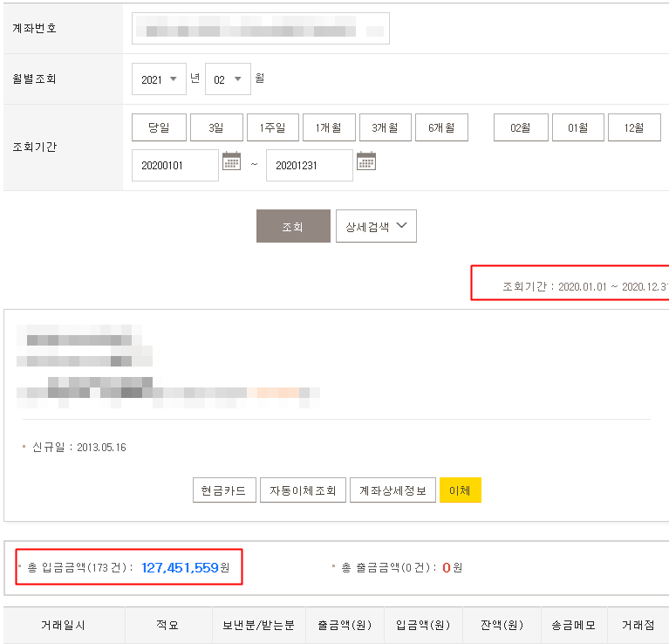
Task: Select the 3일 period button
Action: coord(216,127)
